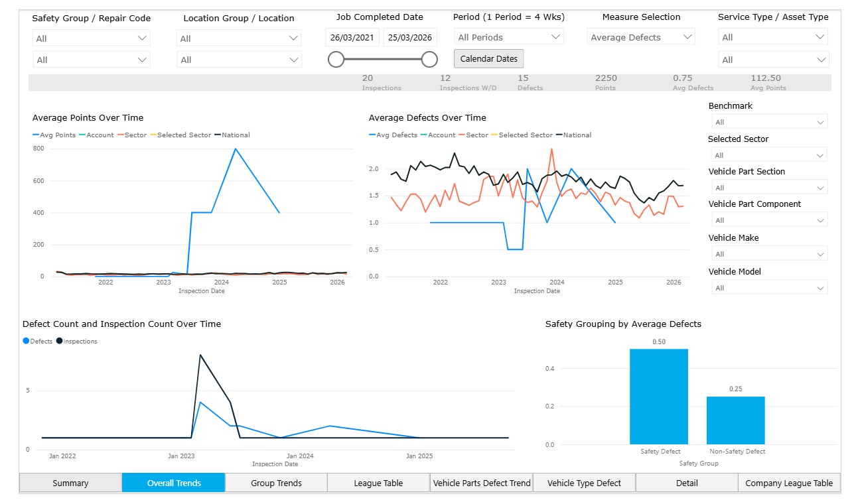Screen dimensions: 858x504
Task: Click Sector legend in Average Defects chart
Action: (472, 135)
